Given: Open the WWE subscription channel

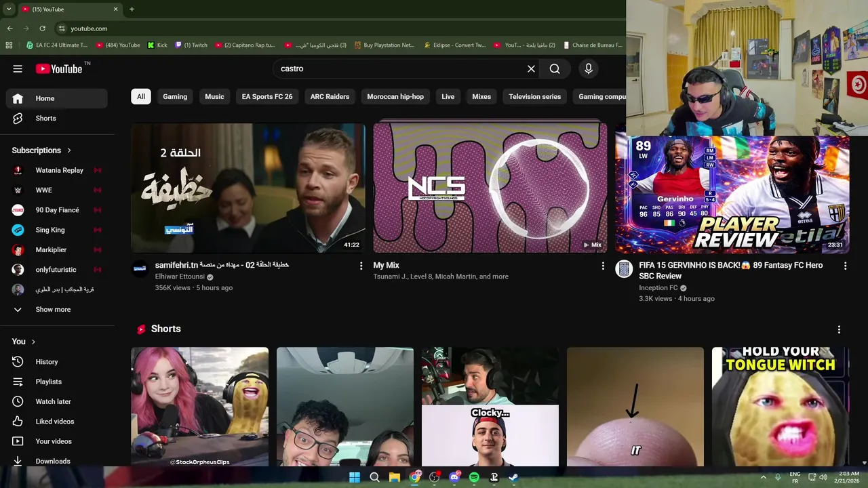Looking at the screenshot, I should coord(57,190).
